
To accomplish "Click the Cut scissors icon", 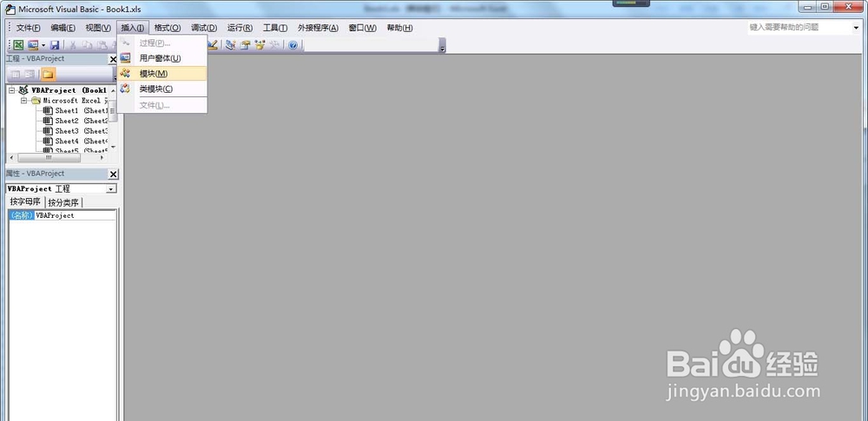I will point(73,45).
